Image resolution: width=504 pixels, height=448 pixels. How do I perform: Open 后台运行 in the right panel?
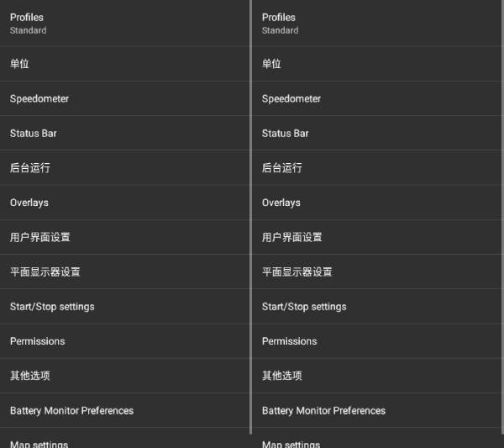[377, 167]
